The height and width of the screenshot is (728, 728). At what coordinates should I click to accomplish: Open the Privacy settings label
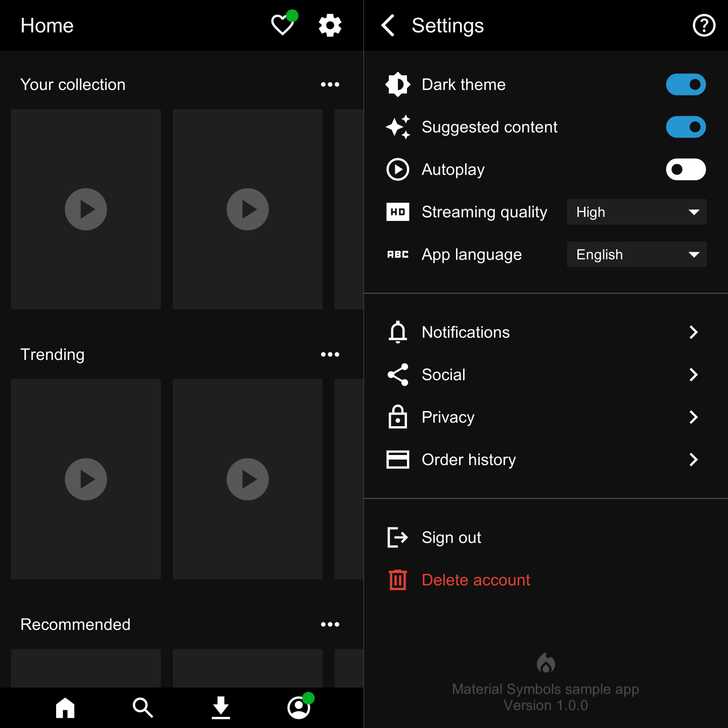[x=448, y=417]
